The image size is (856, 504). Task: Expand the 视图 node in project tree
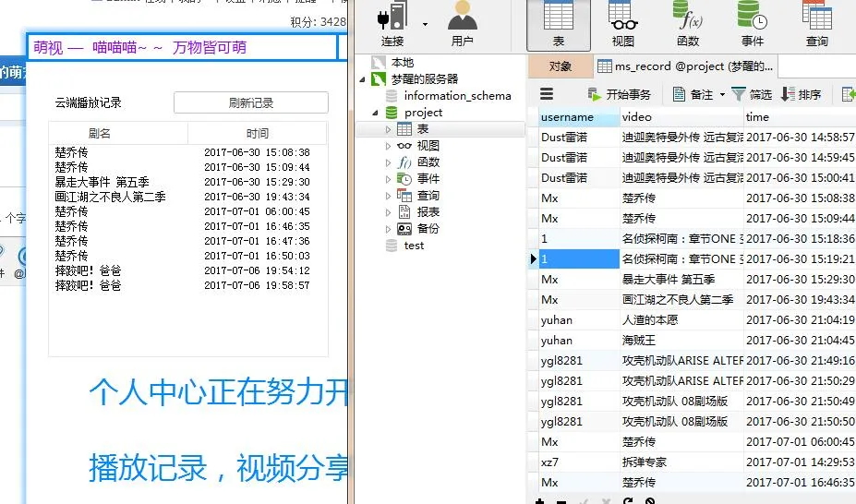389,146
